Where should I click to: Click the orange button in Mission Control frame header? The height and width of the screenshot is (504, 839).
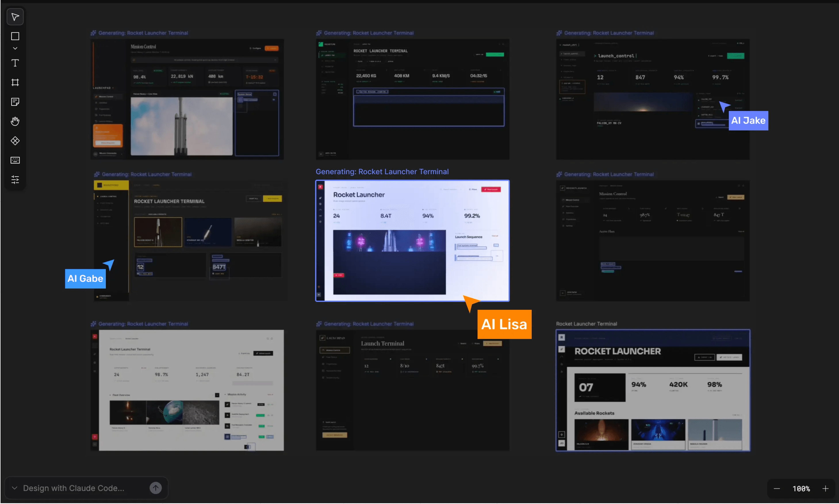(271, 48)
